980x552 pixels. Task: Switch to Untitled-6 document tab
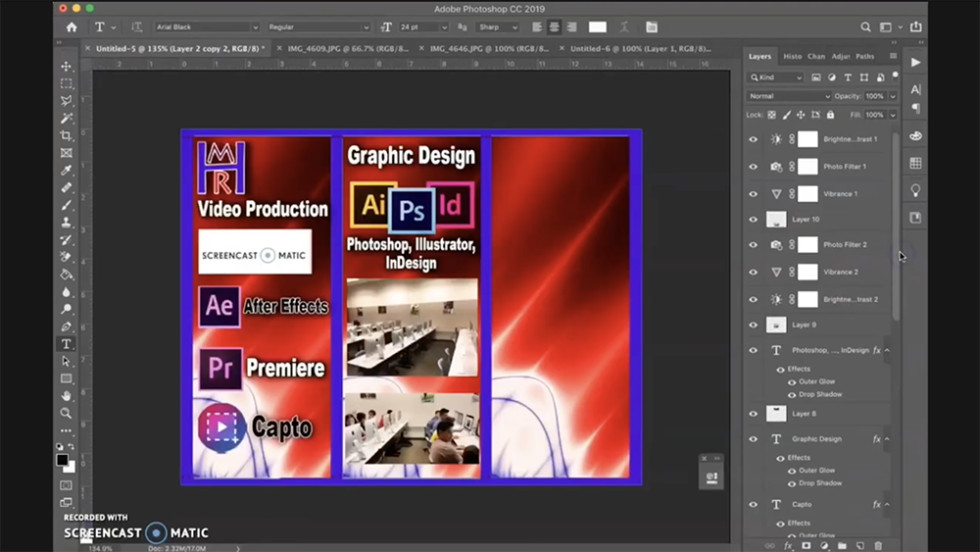click(x=641, y=48)
